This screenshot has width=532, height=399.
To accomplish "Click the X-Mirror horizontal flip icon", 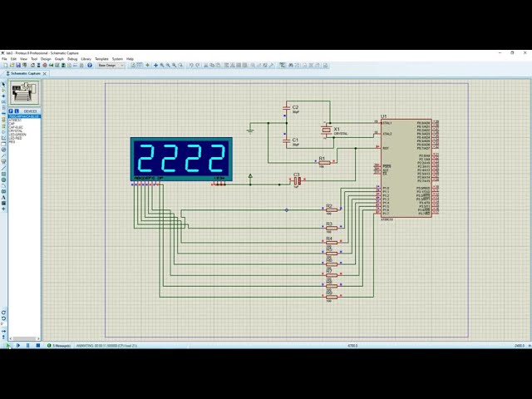I will (3, 331).
